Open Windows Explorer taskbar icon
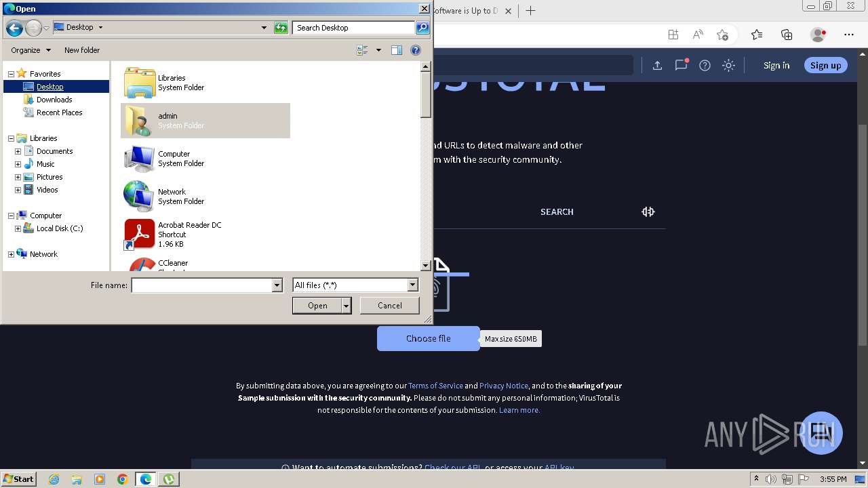Viewport: 868px width, 488px height. (x=77, y=479)
